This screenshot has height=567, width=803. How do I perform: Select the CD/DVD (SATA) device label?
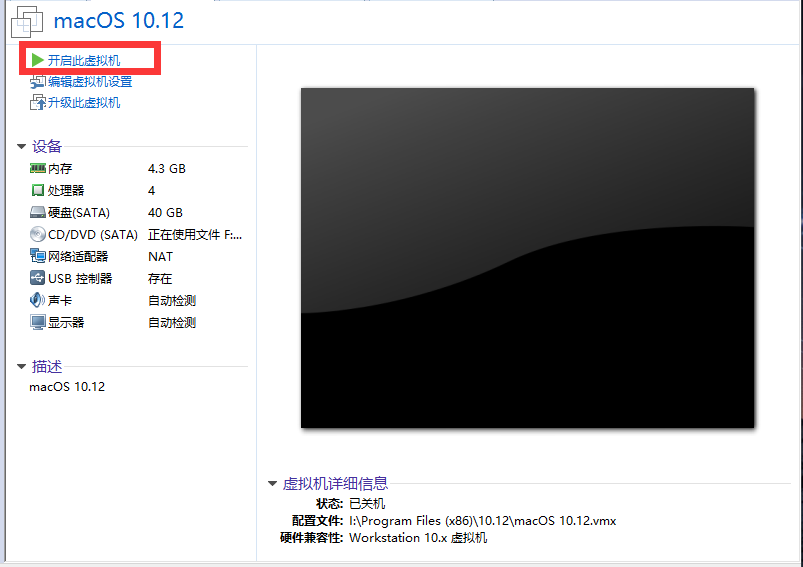[93, 235]
